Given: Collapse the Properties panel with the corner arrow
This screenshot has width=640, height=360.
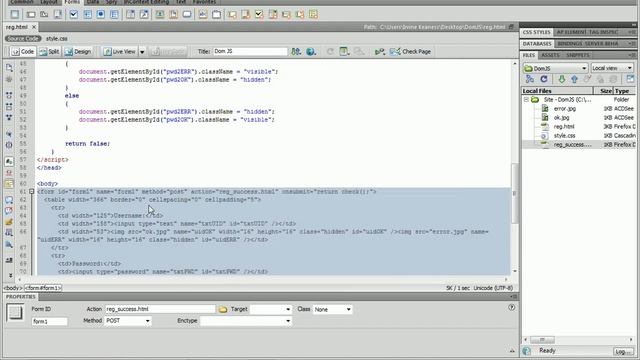Looking at the screenshot, I should tap(512, 351).
